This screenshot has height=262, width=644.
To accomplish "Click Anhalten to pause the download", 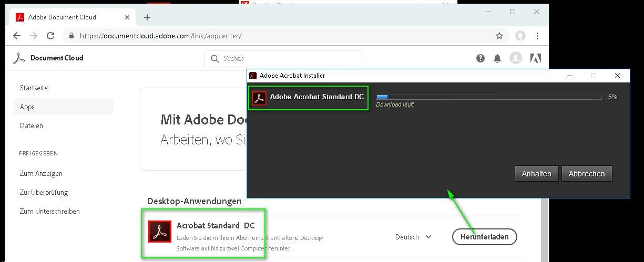I will click(x=537, y=174).
